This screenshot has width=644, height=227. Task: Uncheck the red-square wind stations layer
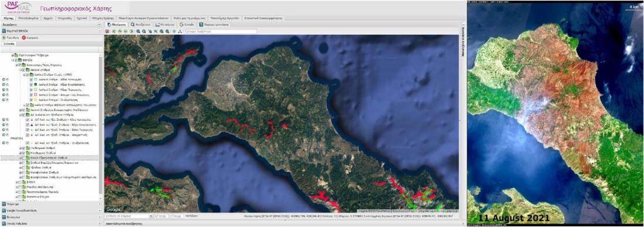point(31,94)
